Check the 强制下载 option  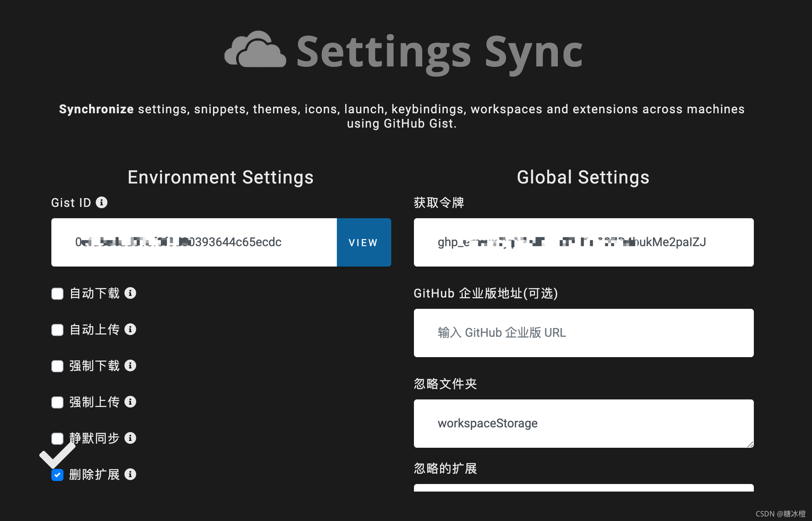click(57, 366)
